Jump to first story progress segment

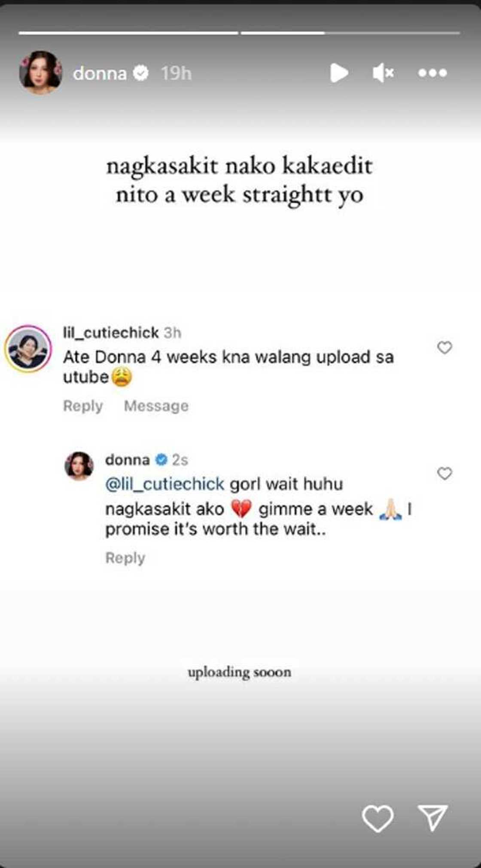(x=128, y=33)
